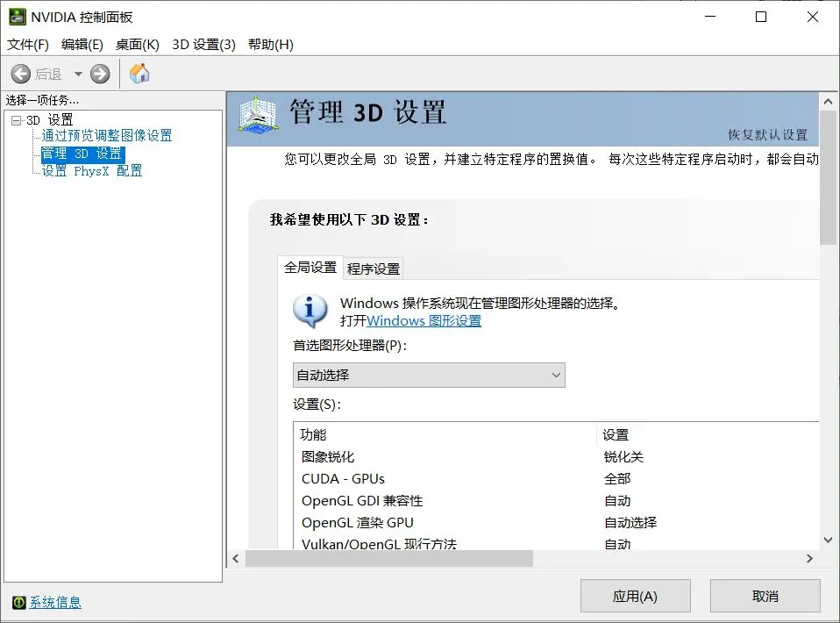The height and width of the screenshot is (623, 840).
Task: Click the vertical scrollbar down arrow
Action: (x=828, y=540)
